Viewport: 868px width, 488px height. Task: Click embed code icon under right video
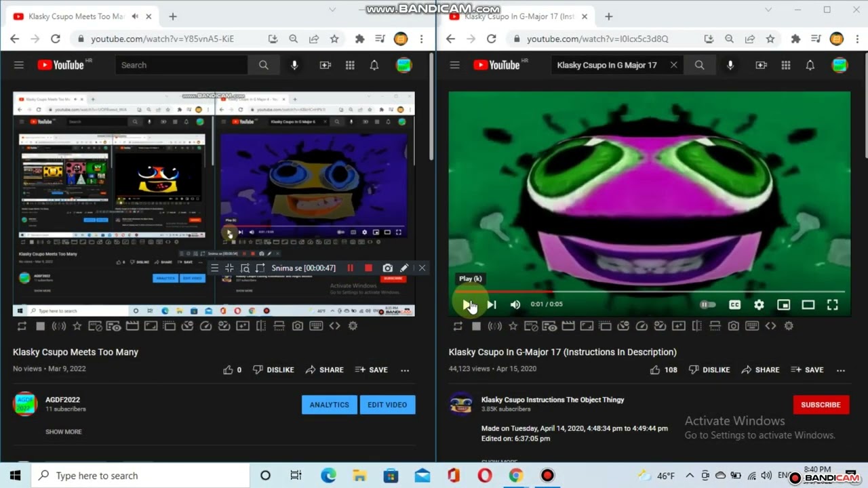770,326
